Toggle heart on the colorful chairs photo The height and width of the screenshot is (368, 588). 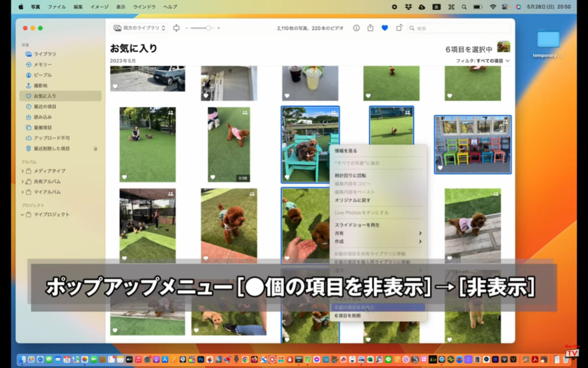pos(441,168)
